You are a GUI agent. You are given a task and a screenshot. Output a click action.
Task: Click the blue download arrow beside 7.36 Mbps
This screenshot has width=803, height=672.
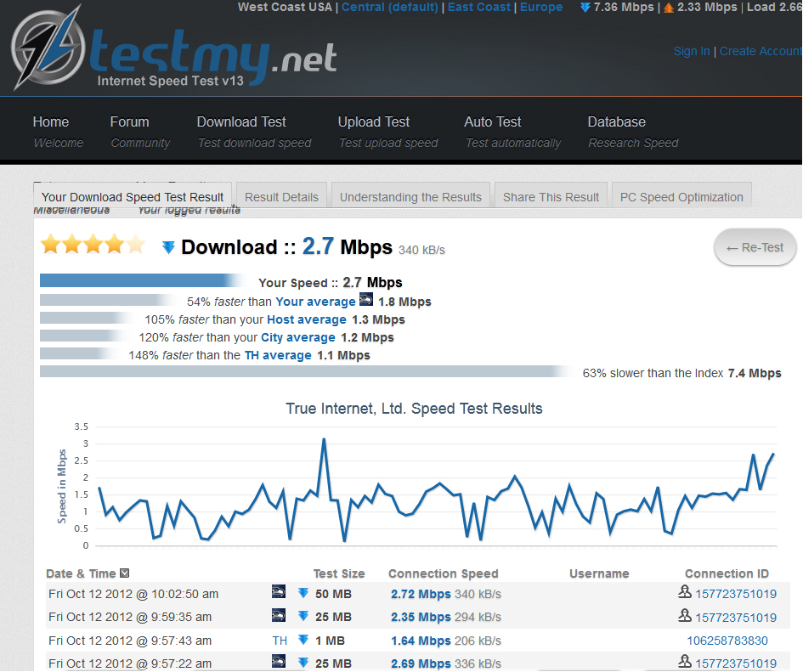[585, 8]
